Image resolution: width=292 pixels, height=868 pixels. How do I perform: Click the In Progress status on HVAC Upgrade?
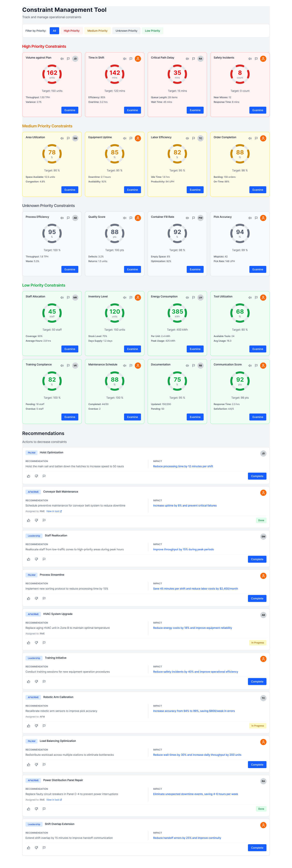point(258,642)
